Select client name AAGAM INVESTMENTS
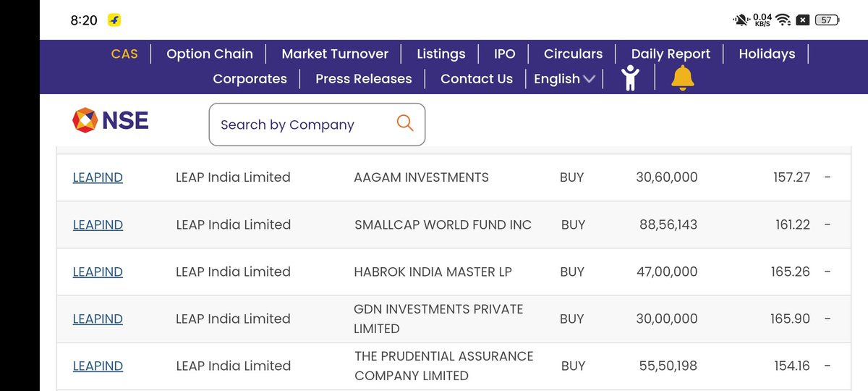 pyautogui.click(x=421, y=177)
